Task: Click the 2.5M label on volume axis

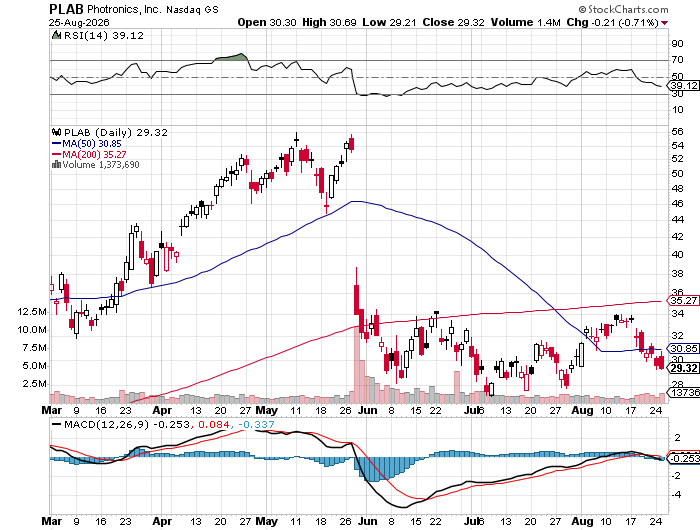Action: point(35,384)
